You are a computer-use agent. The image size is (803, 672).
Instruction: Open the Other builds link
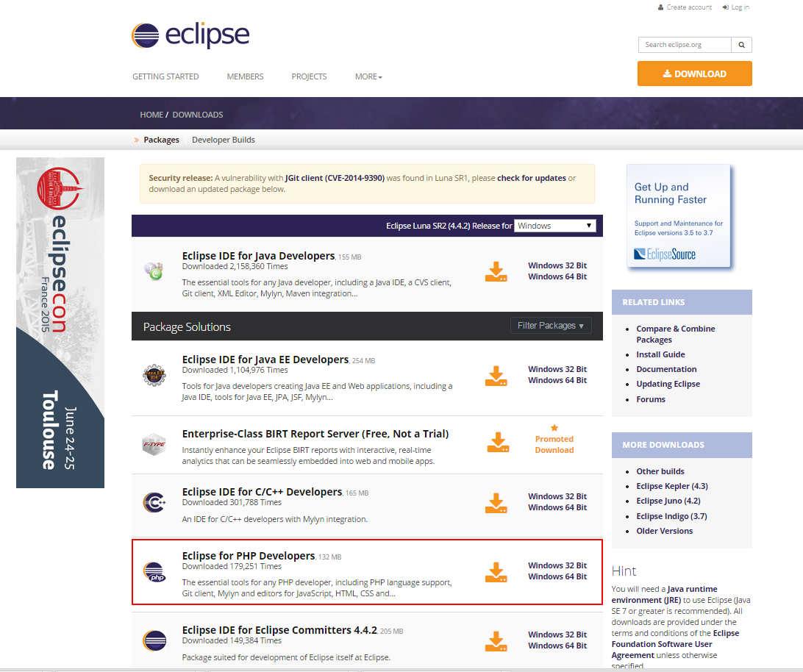click(660, 471)
